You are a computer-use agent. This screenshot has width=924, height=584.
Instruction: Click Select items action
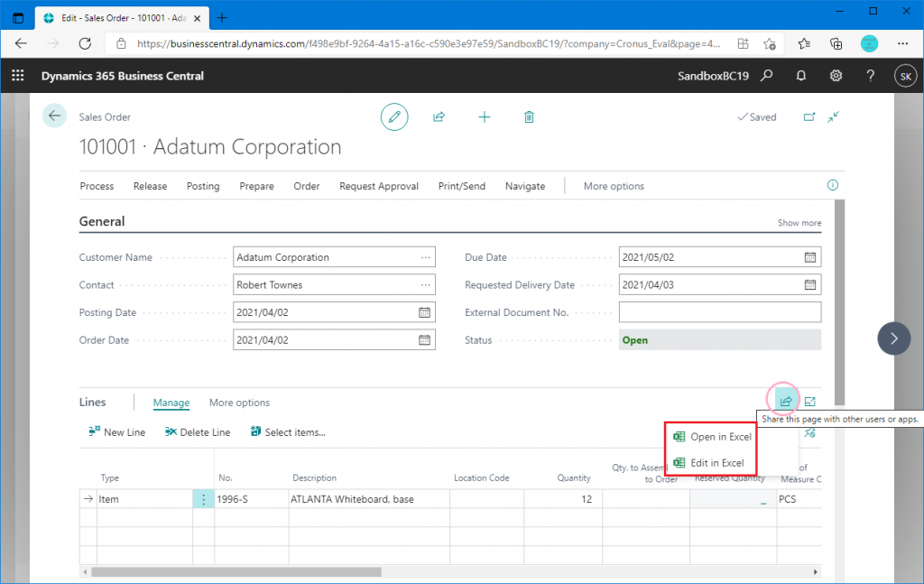point(288,432)
